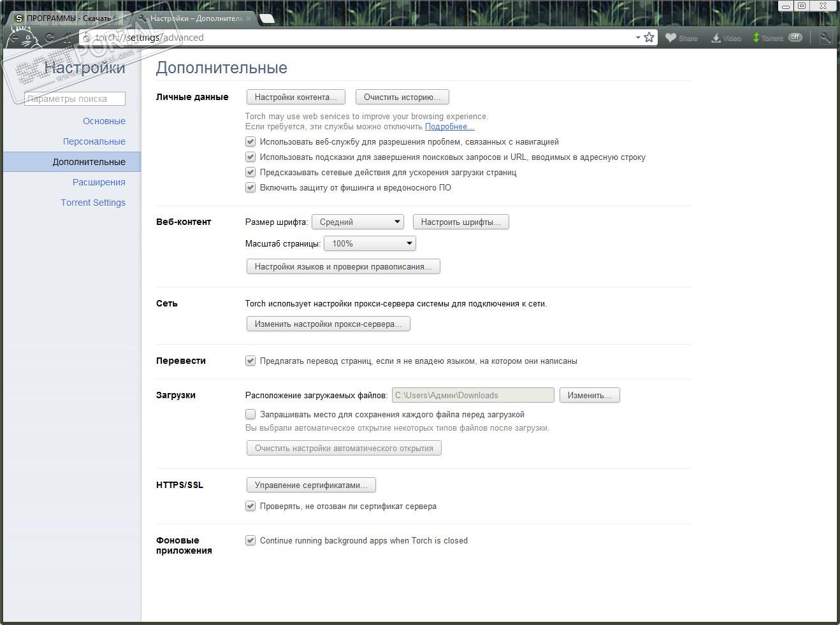Open the Размер шрифта dropdown
This screenshot has height=625, width=840.
[x=358, y=222]
